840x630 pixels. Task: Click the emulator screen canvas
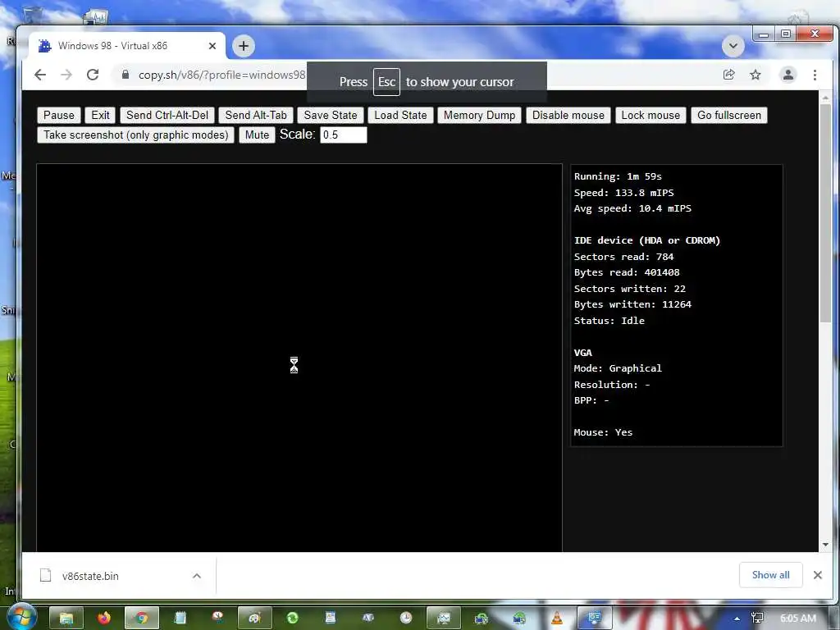[299, 358]
